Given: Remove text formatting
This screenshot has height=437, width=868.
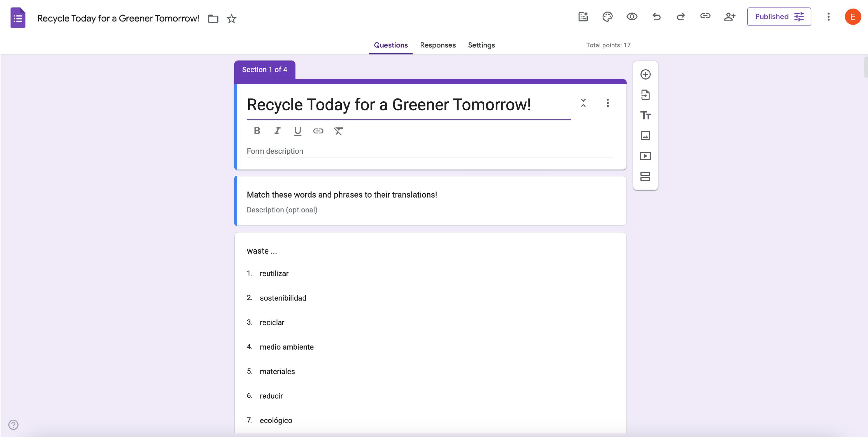Looking at the screenshot, I should [338, 131].
